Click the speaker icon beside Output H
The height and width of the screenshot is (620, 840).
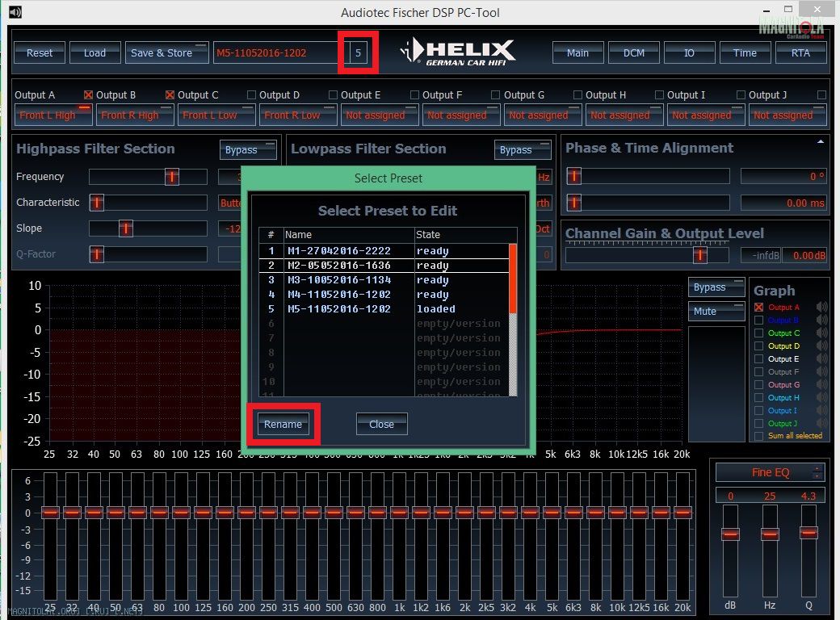click(821, 397)
